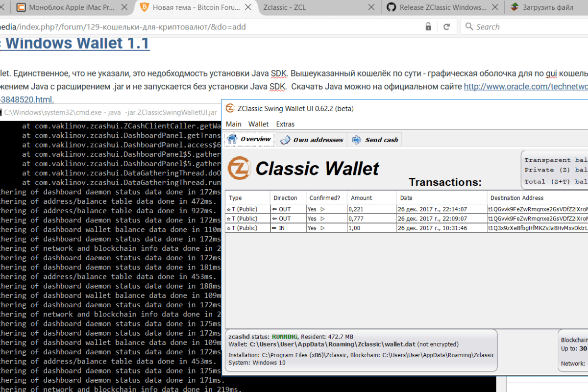Click the browser URL address field
588x392 pixels.
pos(211,26)
